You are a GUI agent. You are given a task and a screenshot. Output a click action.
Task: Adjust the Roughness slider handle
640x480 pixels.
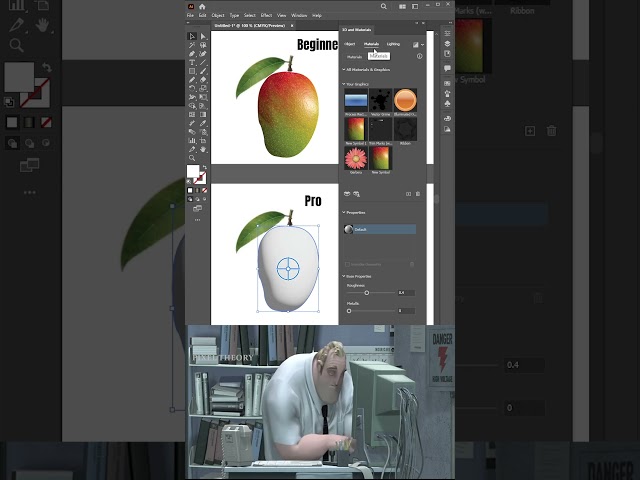367,293
